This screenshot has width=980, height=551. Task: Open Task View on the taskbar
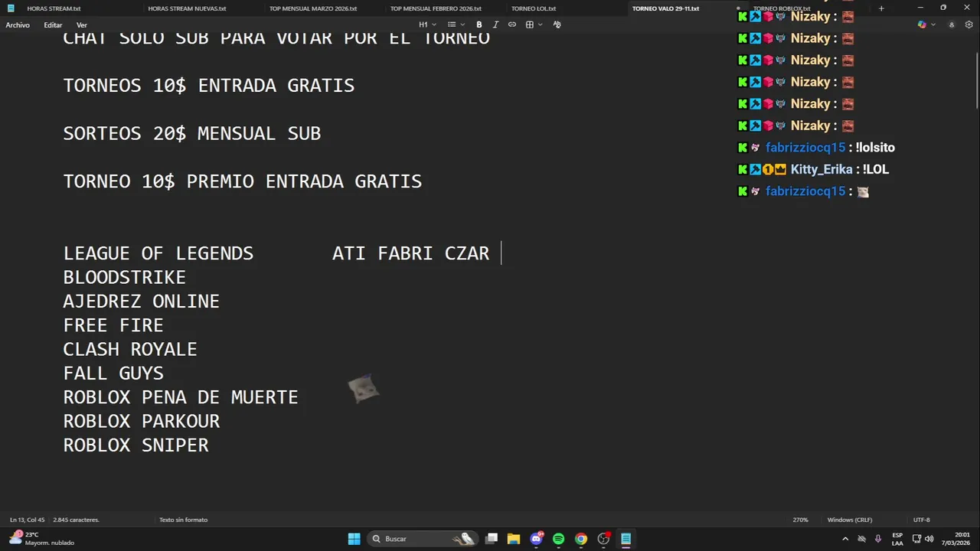(x=492, y=539)
